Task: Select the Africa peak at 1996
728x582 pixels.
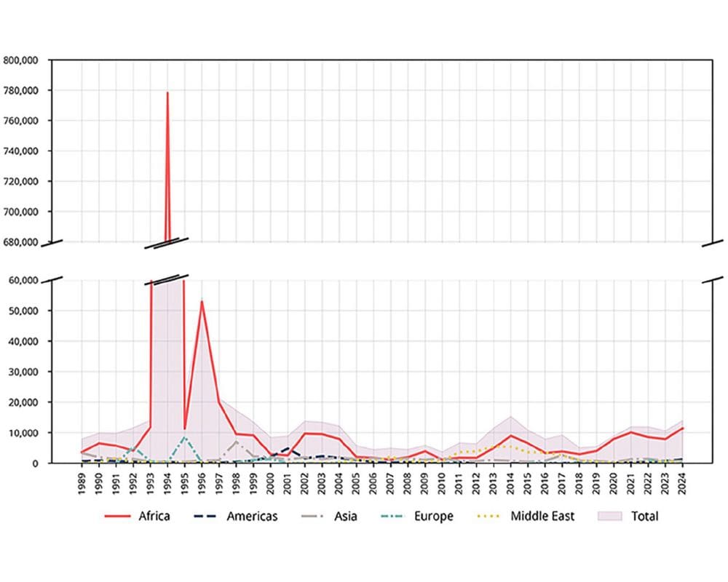Action: pos(202,301)
